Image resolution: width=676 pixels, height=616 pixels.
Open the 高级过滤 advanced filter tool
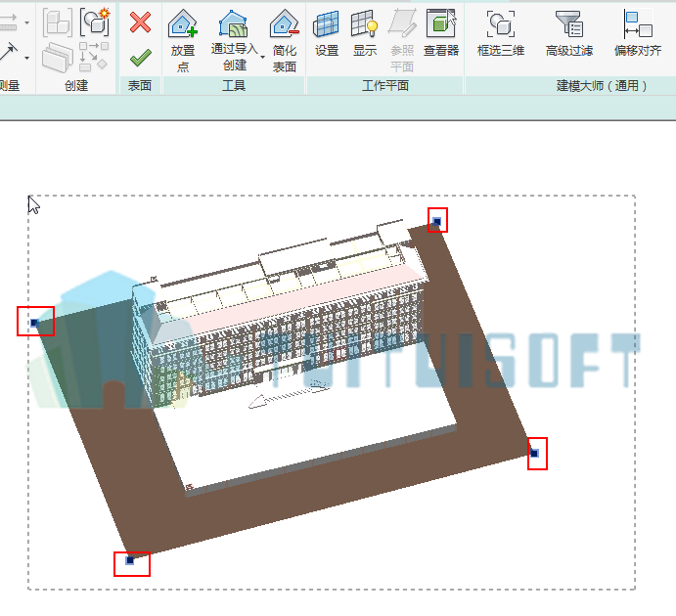(569, 33)
